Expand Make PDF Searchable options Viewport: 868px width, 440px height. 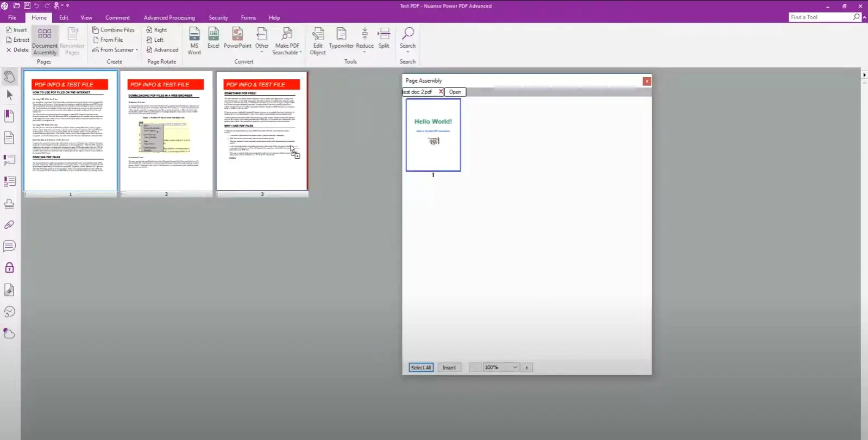[301, 53]
